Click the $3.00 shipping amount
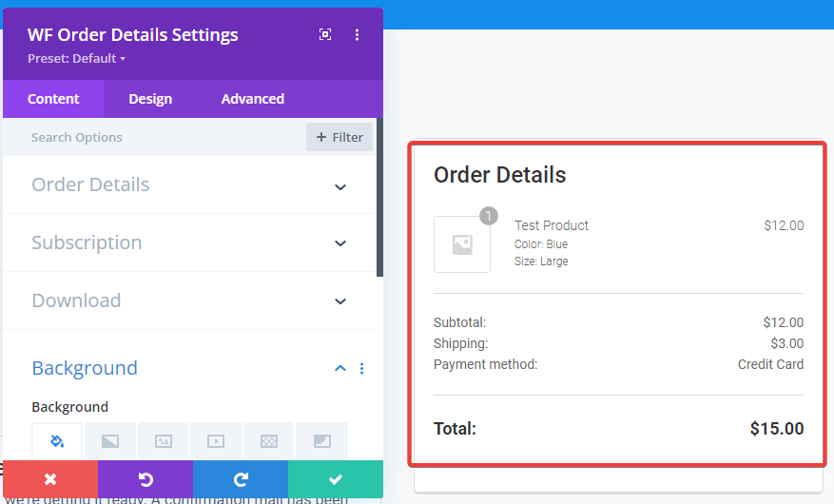 (787, 343)
